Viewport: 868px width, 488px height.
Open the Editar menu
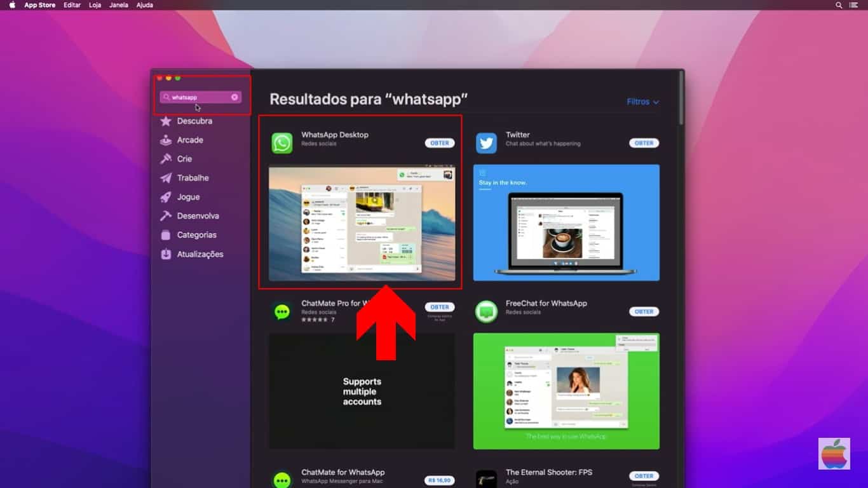[x=72, y=5]
